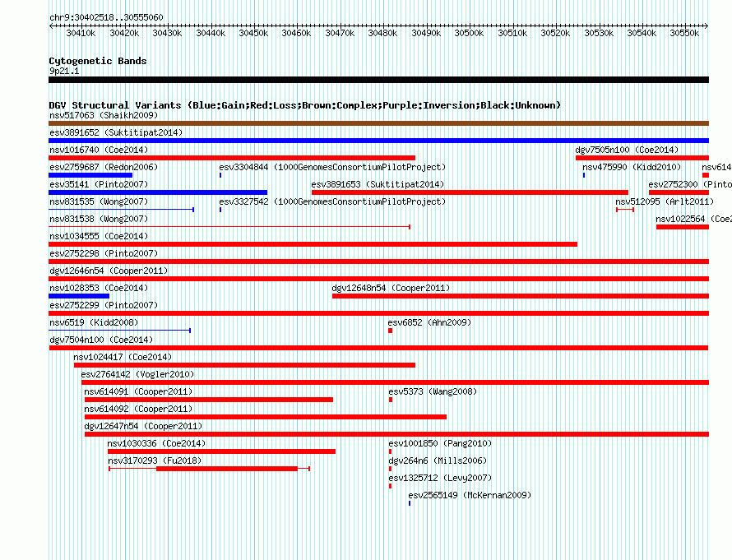
Task: Select the blue nsv1028353 gain bar
Action: coord(79,296)
